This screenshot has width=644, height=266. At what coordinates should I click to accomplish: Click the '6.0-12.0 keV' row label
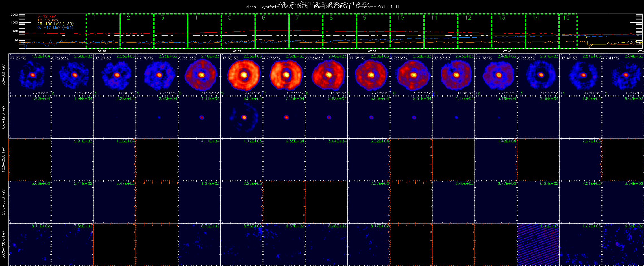point(3,117)
